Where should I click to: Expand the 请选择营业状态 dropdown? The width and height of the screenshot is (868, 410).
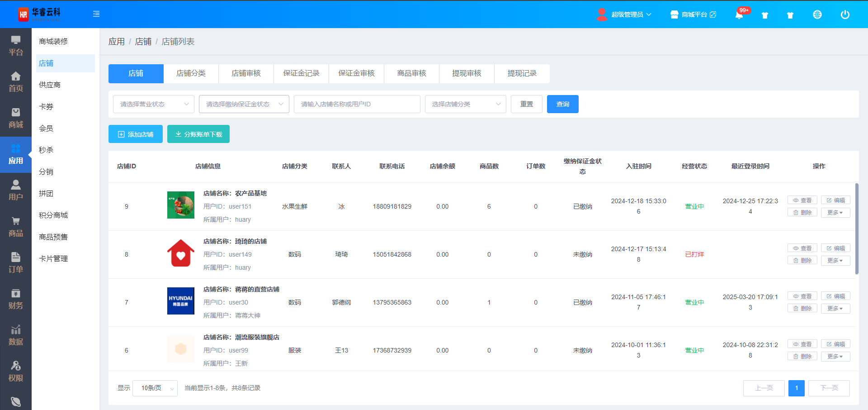[154, 104]
